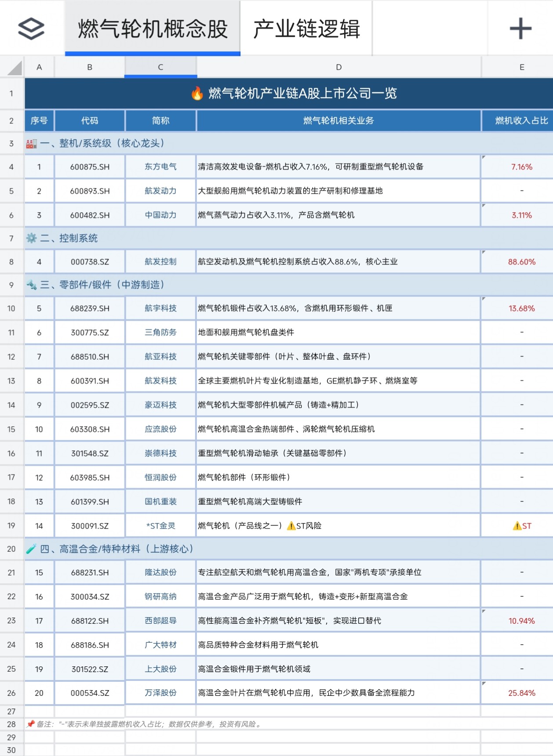Click the comment marker on 7.16% cell

click(x=484, y=157)
